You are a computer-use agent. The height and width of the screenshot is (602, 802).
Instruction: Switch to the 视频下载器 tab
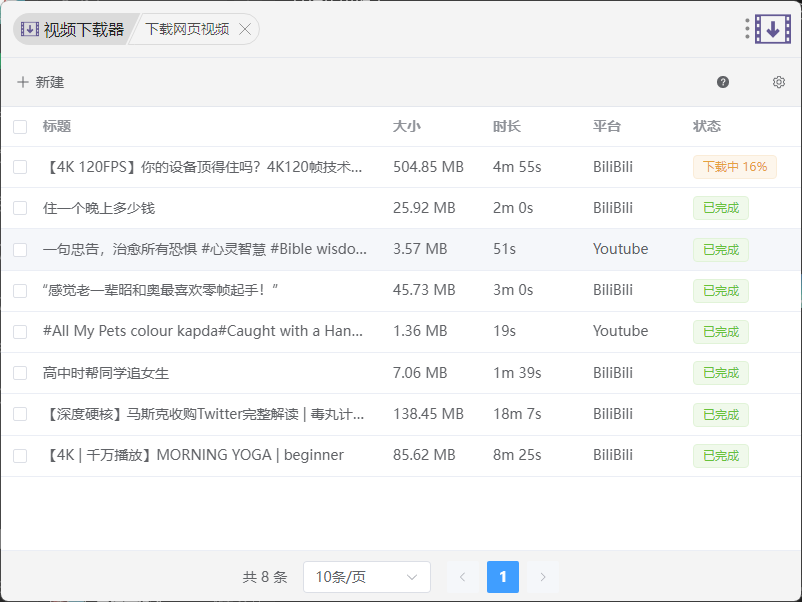pos(72,29)
